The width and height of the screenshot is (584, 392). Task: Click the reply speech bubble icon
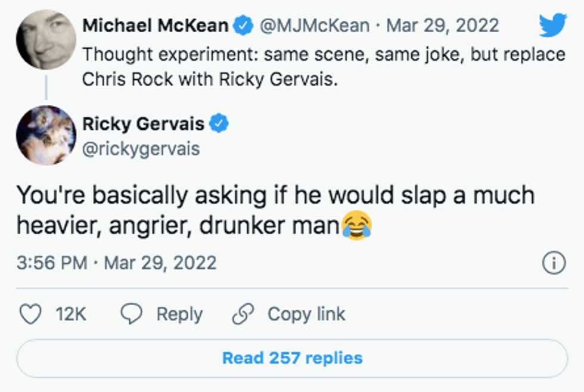(x=131, y=314)
